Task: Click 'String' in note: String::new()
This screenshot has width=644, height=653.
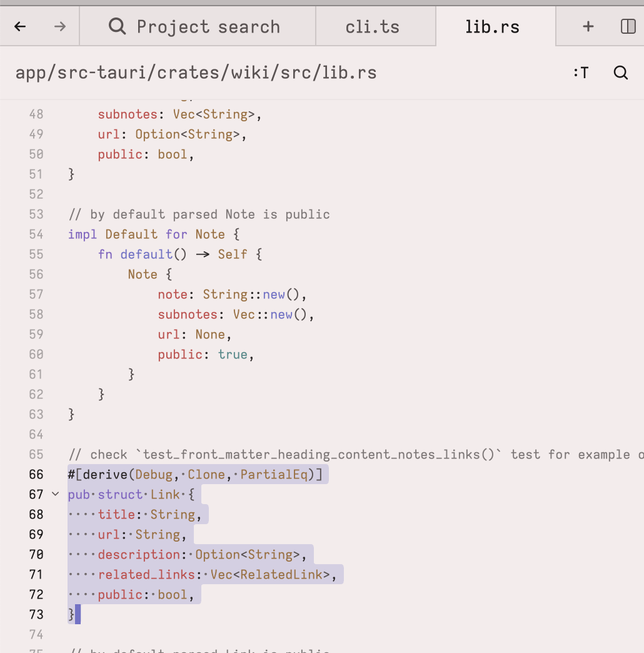Action: pos(225,295)
